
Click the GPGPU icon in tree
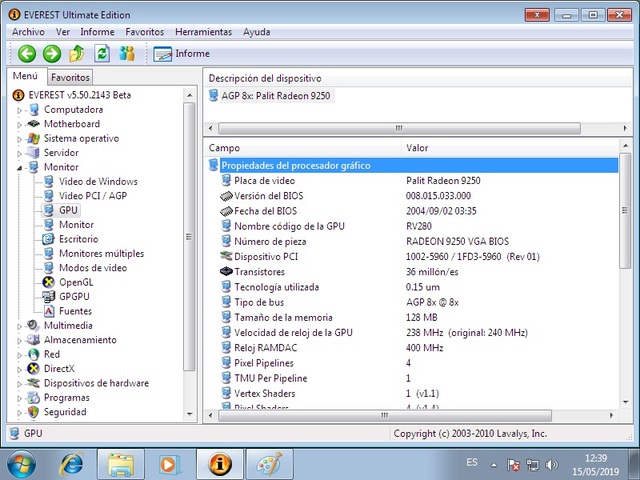point(49,296)
